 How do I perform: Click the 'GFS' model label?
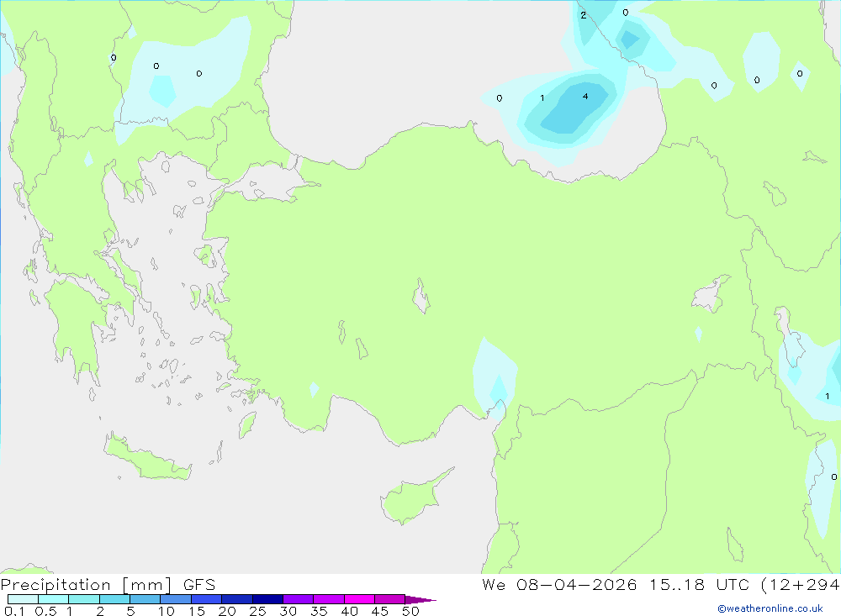coord(199,585)
